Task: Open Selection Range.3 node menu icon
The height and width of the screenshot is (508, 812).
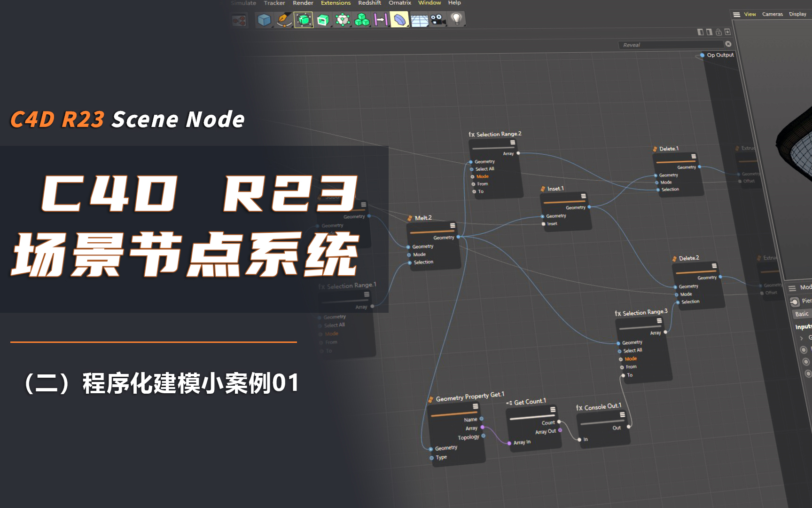Action: pos(659,321)
